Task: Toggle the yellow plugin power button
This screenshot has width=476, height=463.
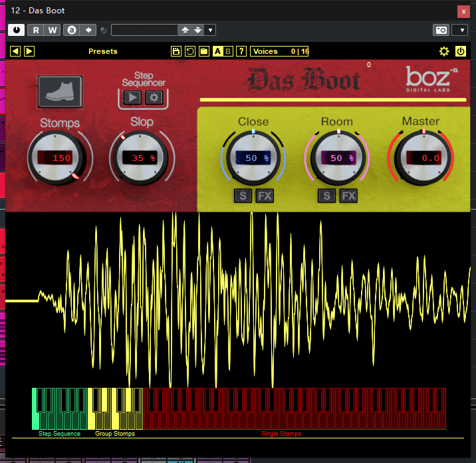Action: pyautogui.click(x=461, y=51)
